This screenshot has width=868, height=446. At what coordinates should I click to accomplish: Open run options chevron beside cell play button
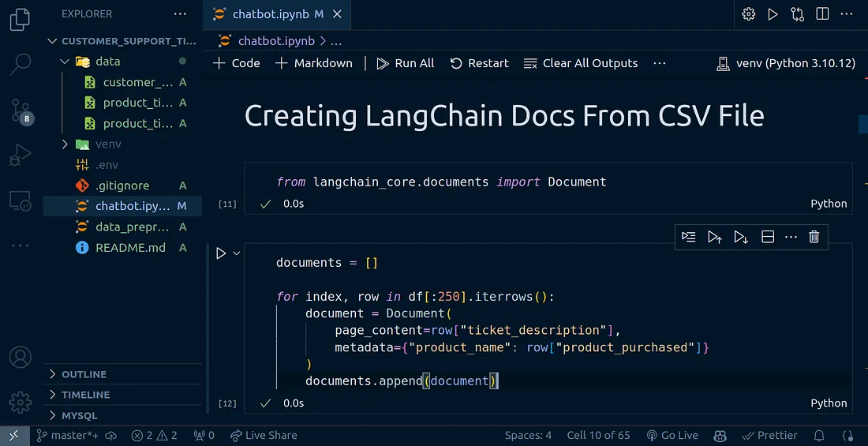[x=237, y=253]
